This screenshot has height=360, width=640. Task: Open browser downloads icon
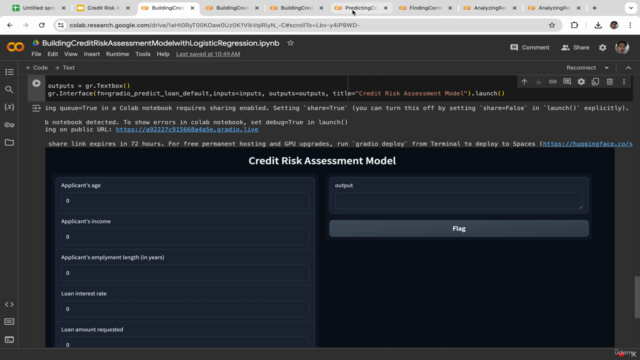point(598,25)
